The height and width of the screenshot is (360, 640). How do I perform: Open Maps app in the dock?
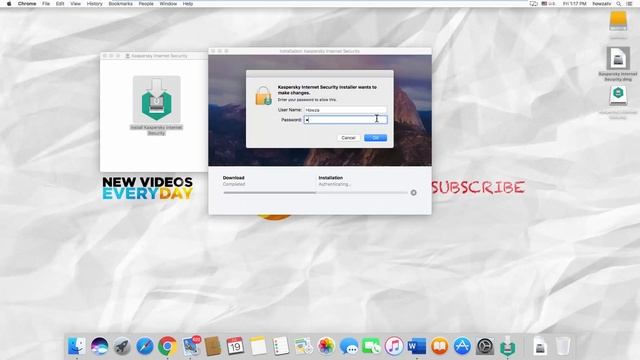pyautogui.click(x=303, y=346)
